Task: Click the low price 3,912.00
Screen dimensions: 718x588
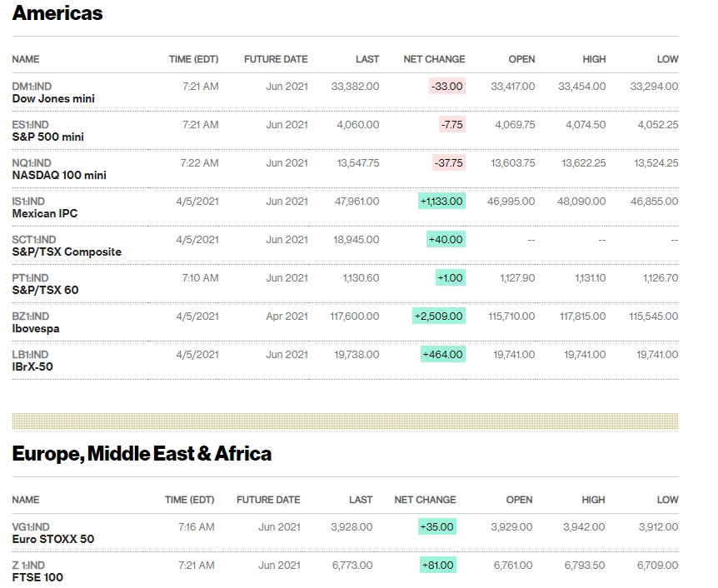Action: pyautogui.click(x=659, y=527)
